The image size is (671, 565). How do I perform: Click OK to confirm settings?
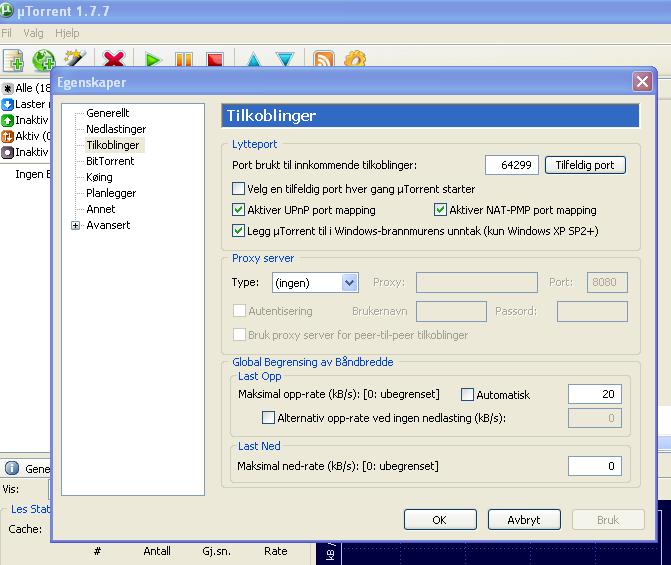point(440,520)
